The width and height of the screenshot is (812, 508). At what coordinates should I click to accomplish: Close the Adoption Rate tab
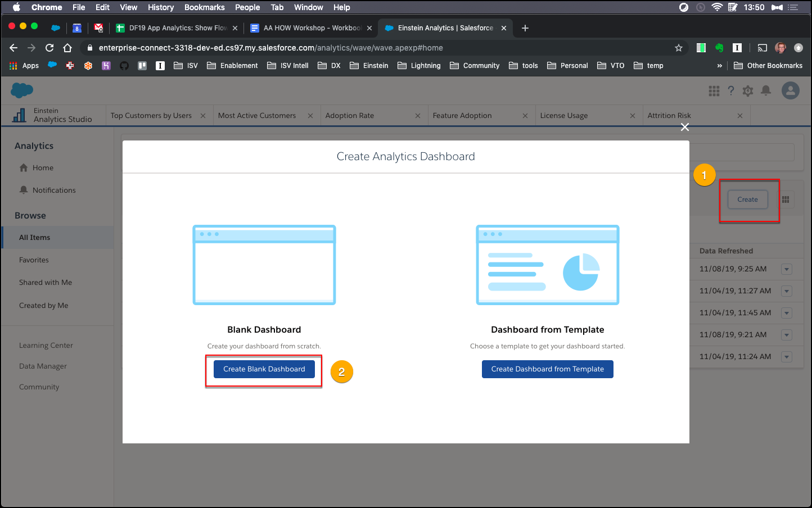(418, 116)
